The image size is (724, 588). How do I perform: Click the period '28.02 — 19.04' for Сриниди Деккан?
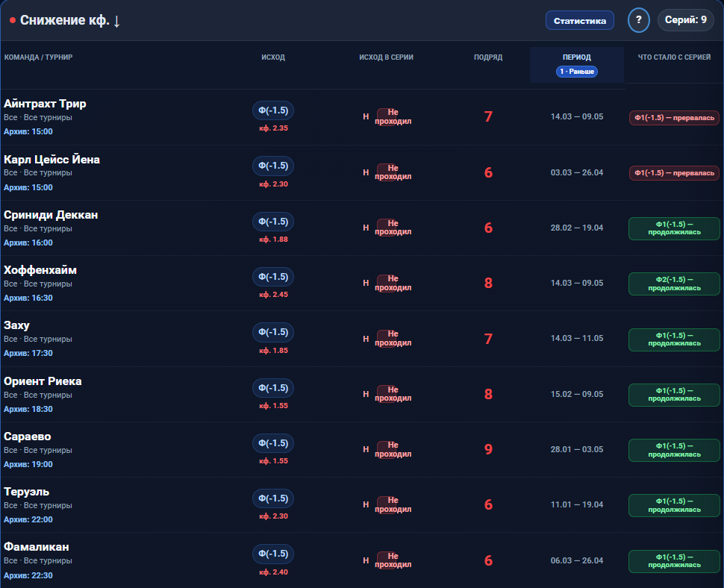click(x=577, y=228)
